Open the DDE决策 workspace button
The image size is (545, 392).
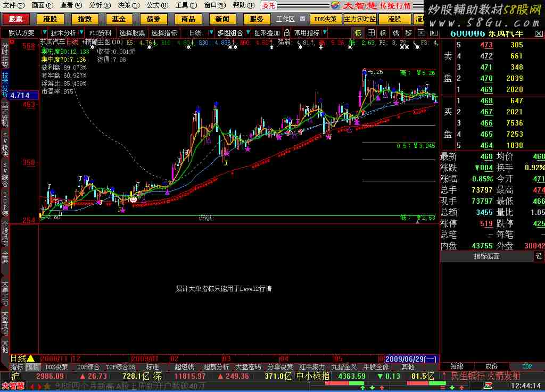click(326, 19)
